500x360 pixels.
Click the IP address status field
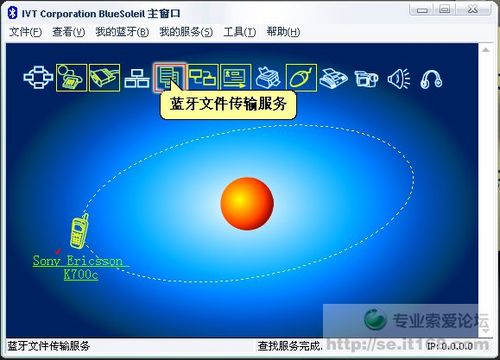point(450,346)
